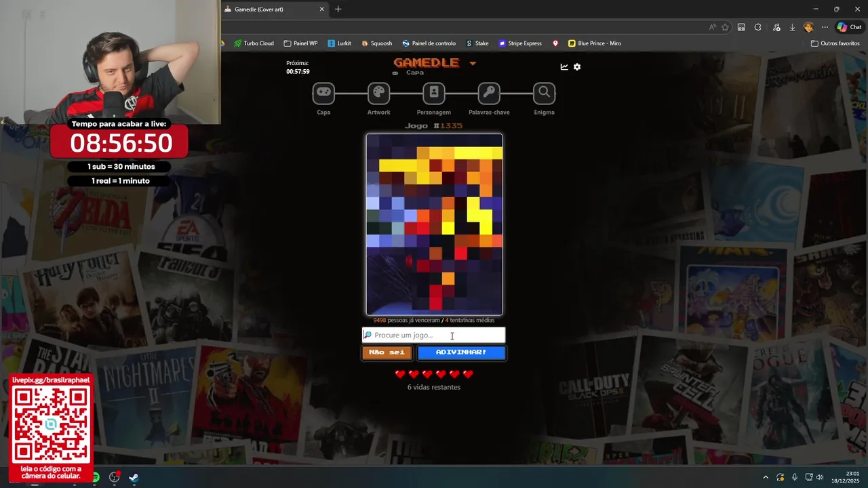Open the Lurkit bookmark

click(339, 43)
